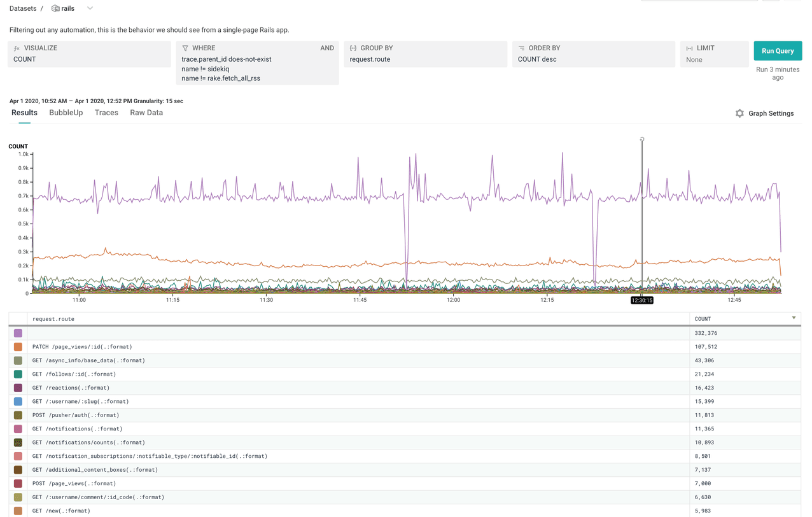Click the Apr 1 2020 time range text

click(64, 101)
